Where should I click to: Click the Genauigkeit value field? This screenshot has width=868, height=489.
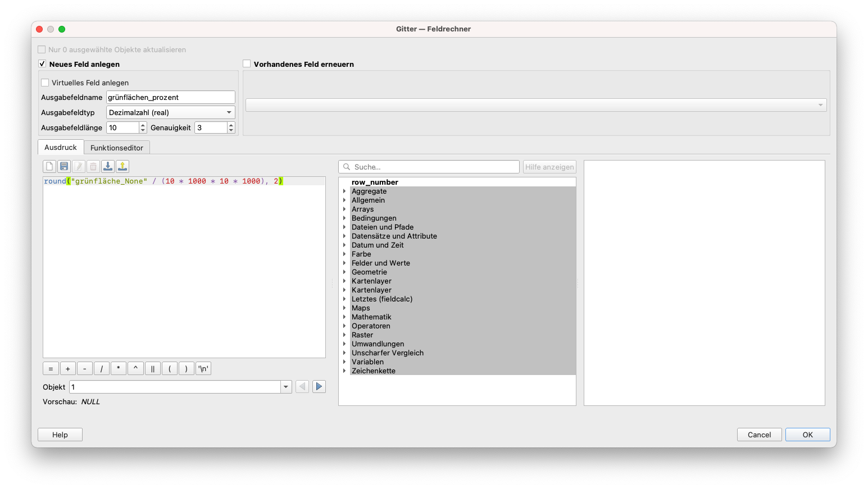[x=211, y=127]
